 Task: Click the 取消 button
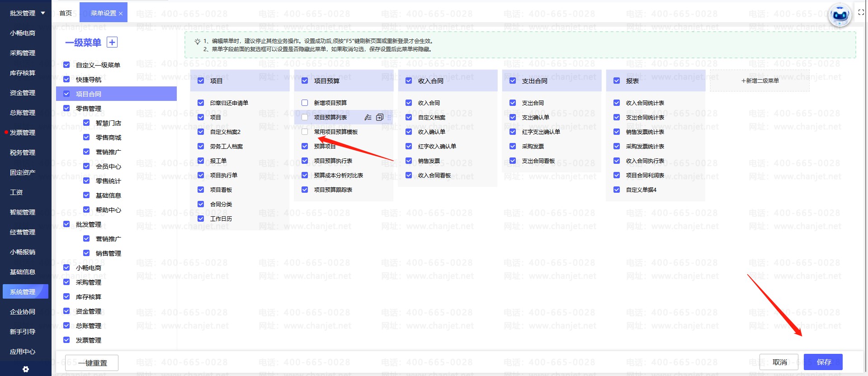tap(779, 362)
